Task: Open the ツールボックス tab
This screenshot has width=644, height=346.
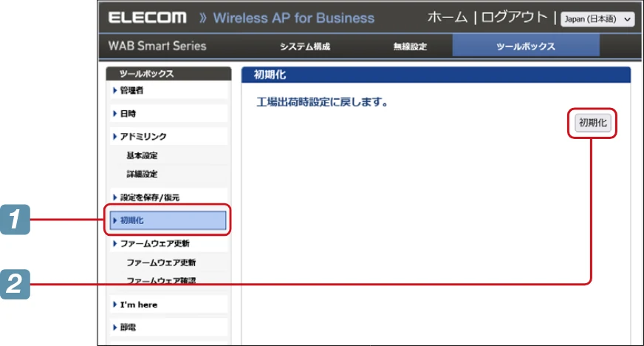Action: tap(526, 46)
